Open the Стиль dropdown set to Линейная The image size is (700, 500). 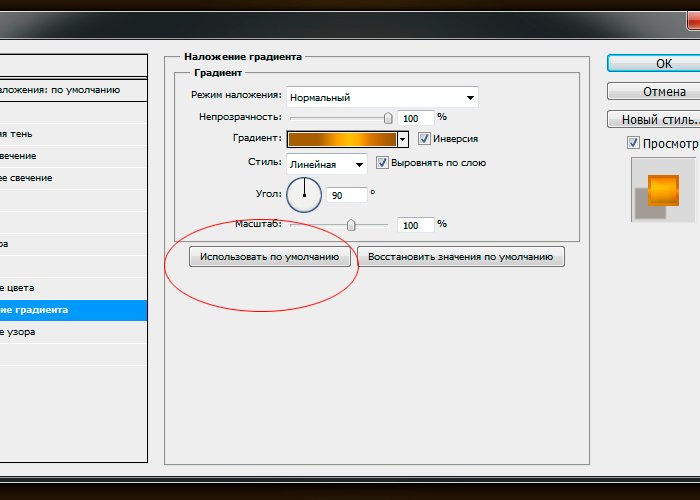click(326, 164)
